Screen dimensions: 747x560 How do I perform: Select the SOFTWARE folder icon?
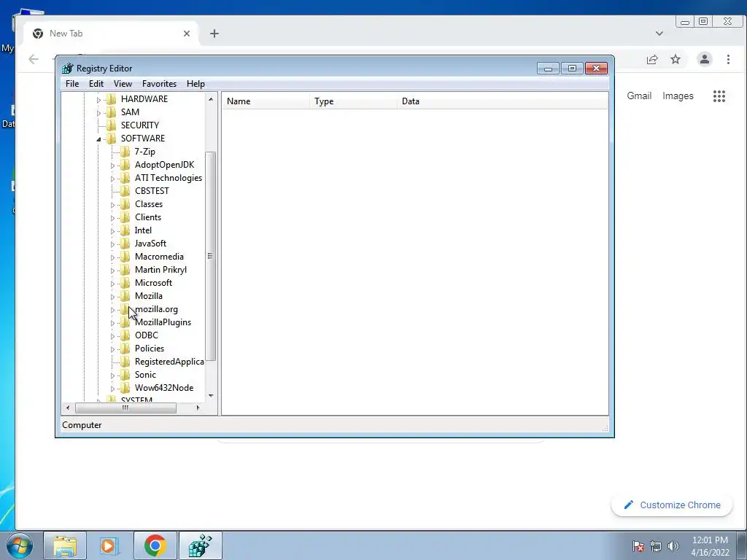111,138
